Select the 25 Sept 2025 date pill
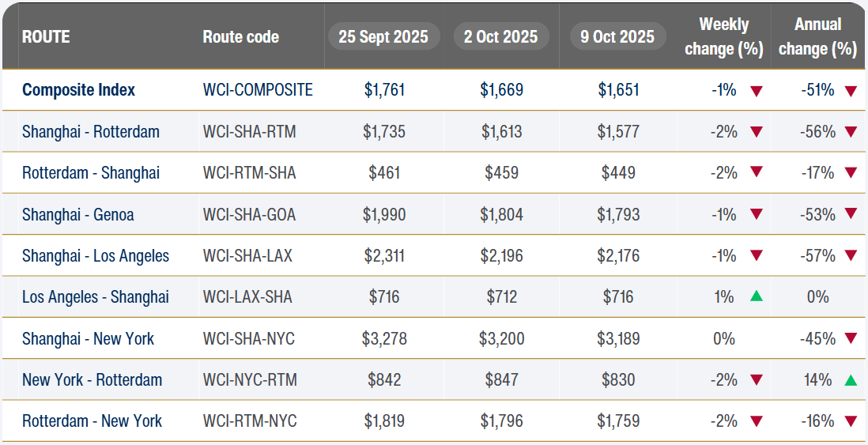The height and width of the screenshot is (445, 868). (383, 36)
